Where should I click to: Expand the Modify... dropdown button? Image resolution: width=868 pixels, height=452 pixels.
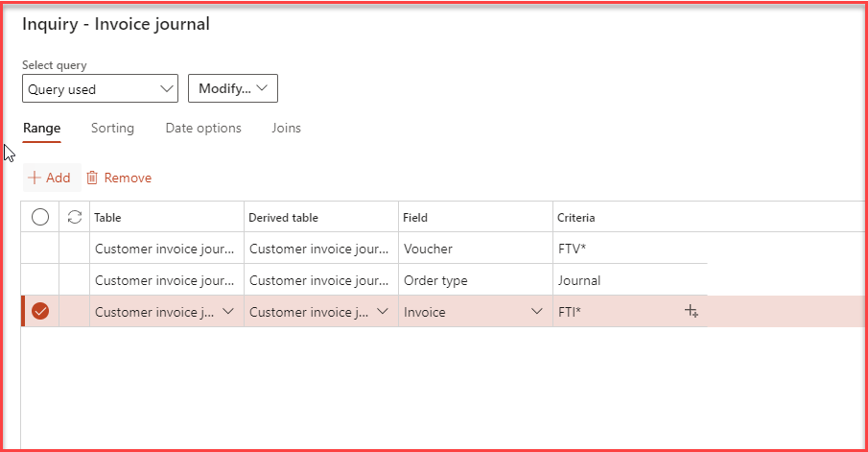tap(233, 89)
